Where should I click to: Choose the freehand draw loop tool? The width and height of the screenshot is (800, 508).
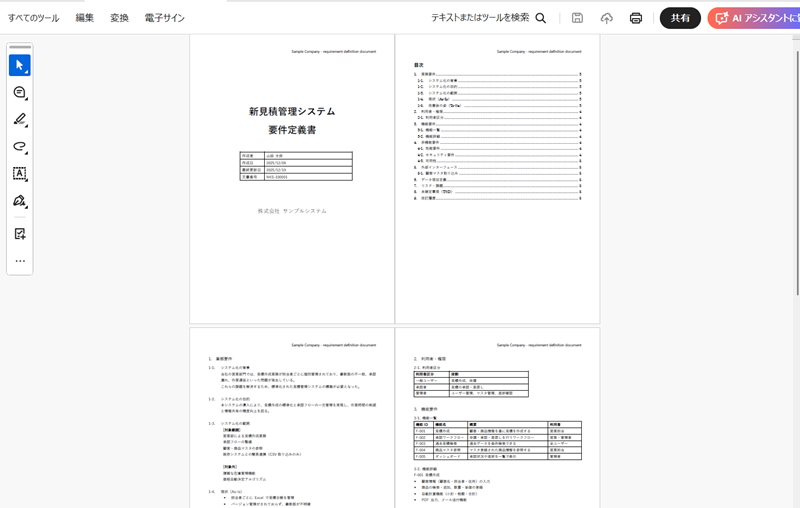[20, 146]
